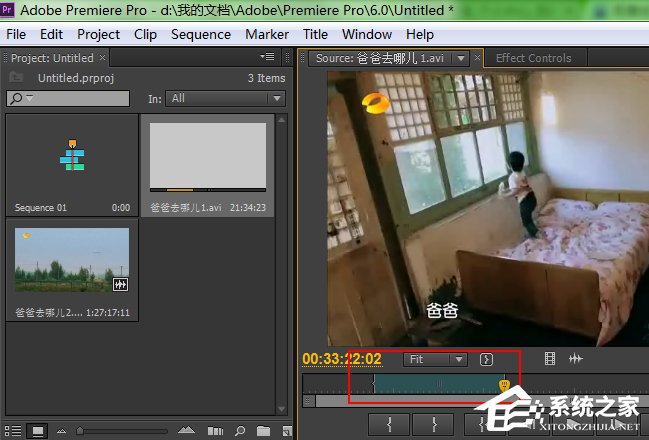Click Drag Audio Only waveform icon
649x440 pixels.
click(x=576, y=358)
